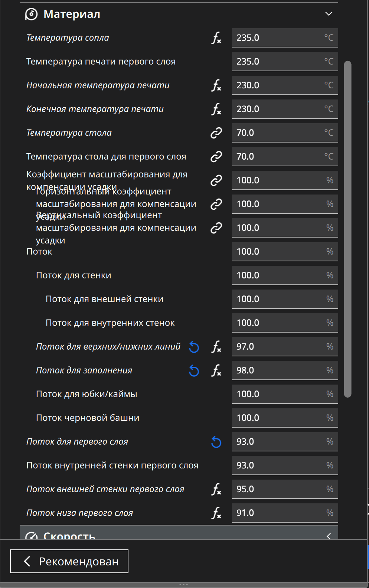
Task: Edit Вертикальный коэффициент масштабирования field
Action: [285, 228]
